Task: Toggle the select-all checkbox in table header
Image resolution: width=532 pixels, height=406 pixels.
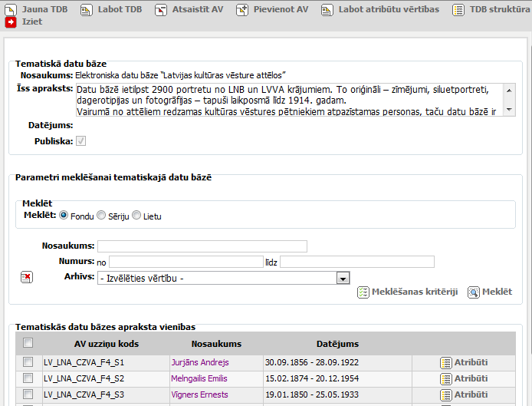Action: pyautogui.click(x=28, y=344)
